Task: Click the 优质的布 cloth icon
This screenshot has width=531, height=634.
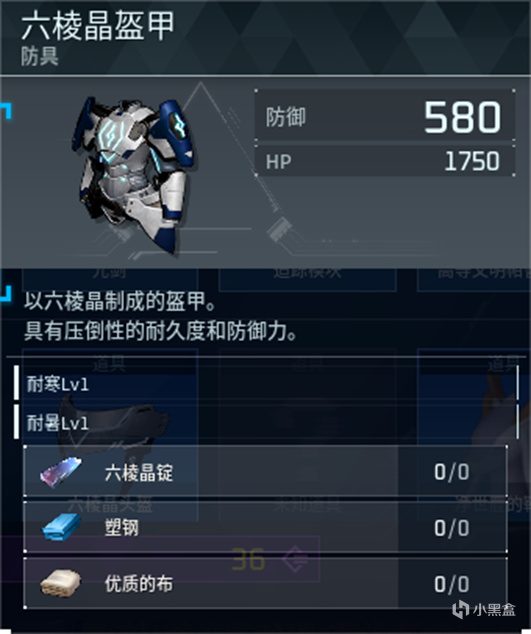Action: 60,583
